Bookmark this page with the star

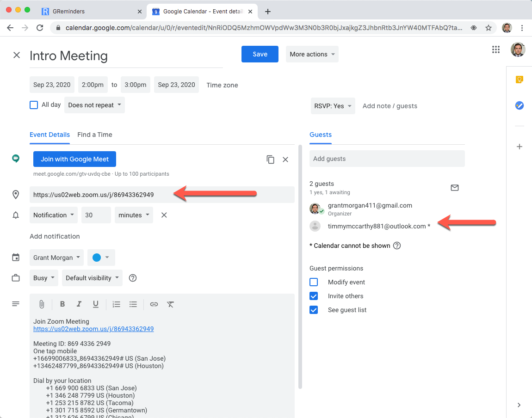488,28
